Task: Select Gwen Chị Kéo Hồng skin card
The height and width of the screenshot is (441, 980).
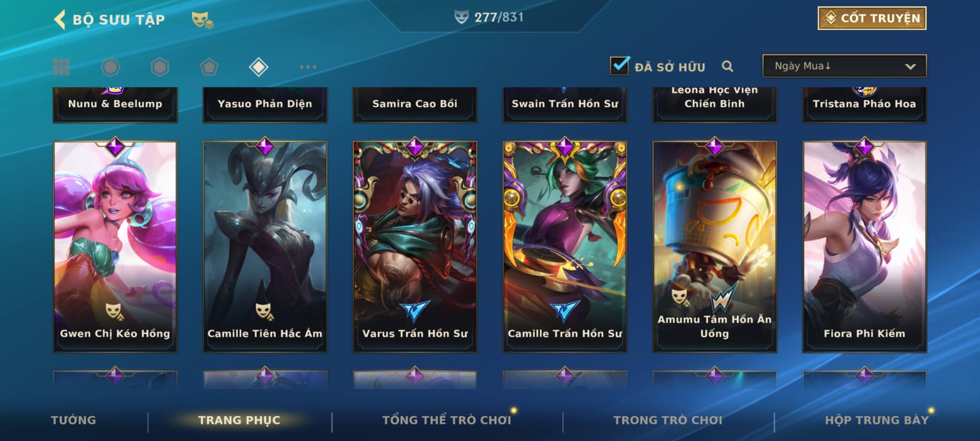Action: (115, 247)
